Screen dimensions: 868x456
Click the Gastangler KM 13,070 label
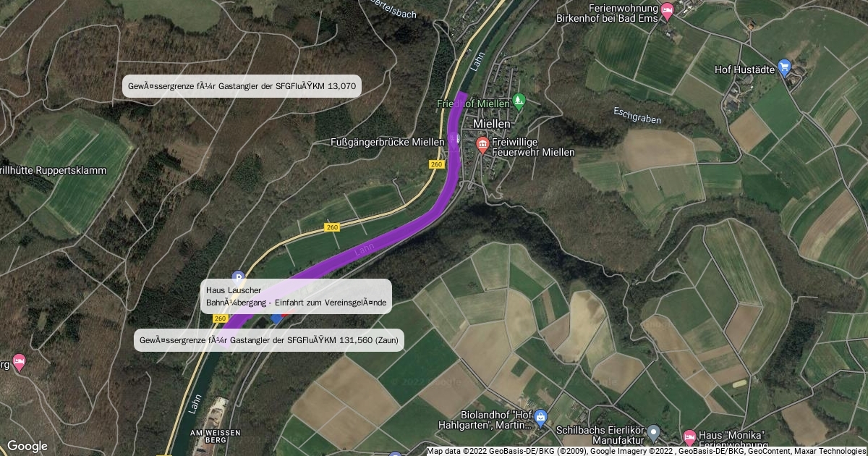pyautogui.click(x=242, y=86)
